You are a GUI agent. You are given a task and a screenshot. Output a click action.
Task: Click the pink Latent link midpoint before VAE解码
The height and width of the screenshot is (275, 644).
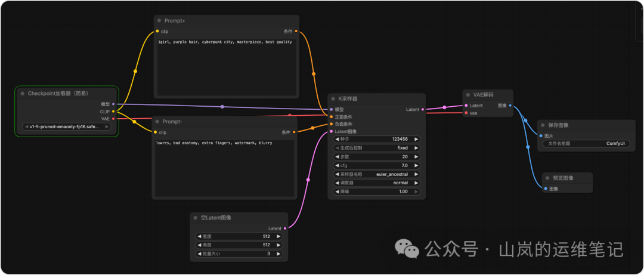click(x=444, y=108)
